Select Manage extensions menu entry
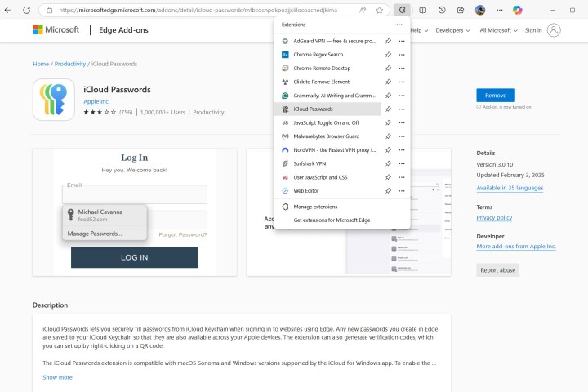588x392 pixels. coord(315,207)
